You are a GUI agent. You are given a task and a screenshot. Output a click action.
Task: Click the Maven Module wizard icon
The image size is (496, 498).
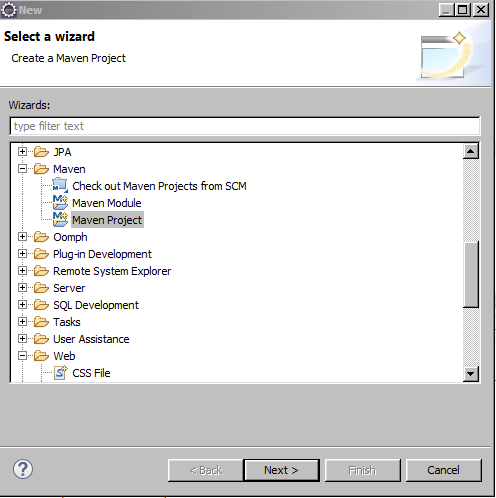tap(60, 203)
